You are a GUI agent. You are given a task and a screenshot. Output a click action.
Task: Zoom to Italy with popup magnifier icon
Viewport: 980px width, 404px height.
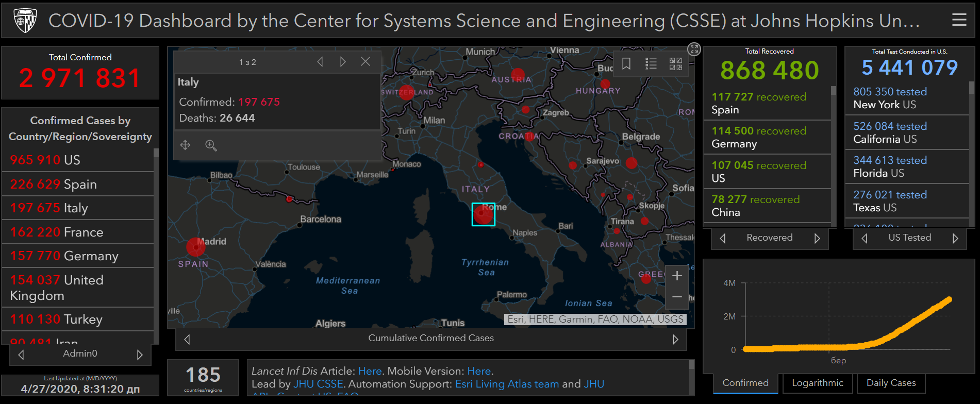tap(211, 145)
